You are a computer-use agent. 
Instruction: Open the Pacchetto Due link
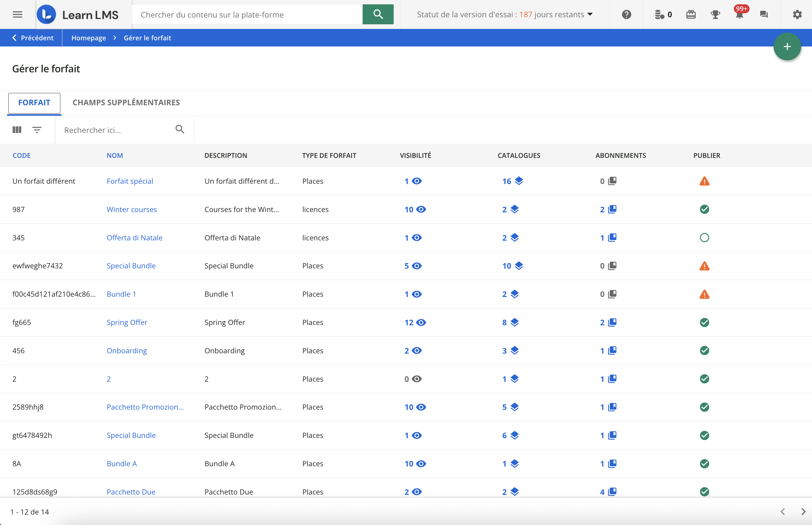click(x=131, y=491)
